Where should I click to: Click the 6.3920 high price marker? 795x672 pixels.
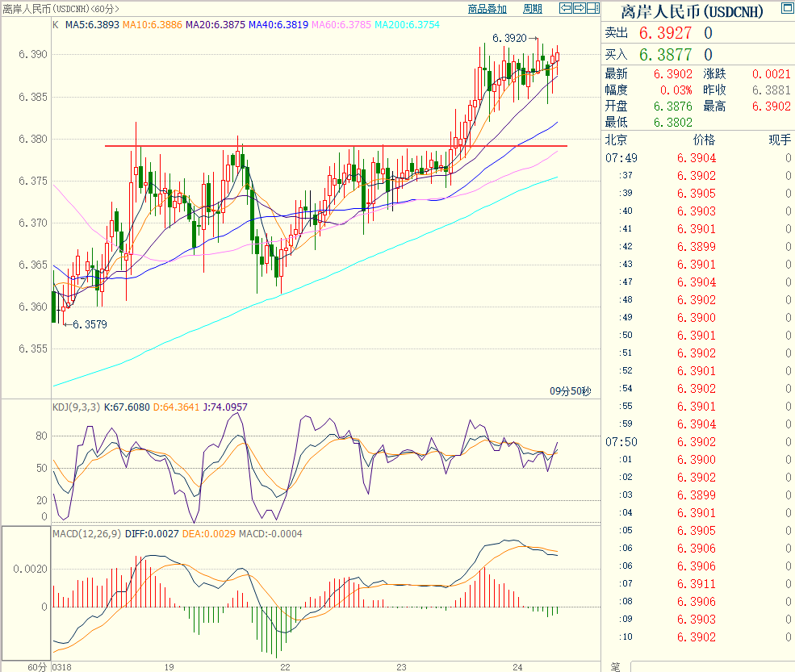(509, 38)
